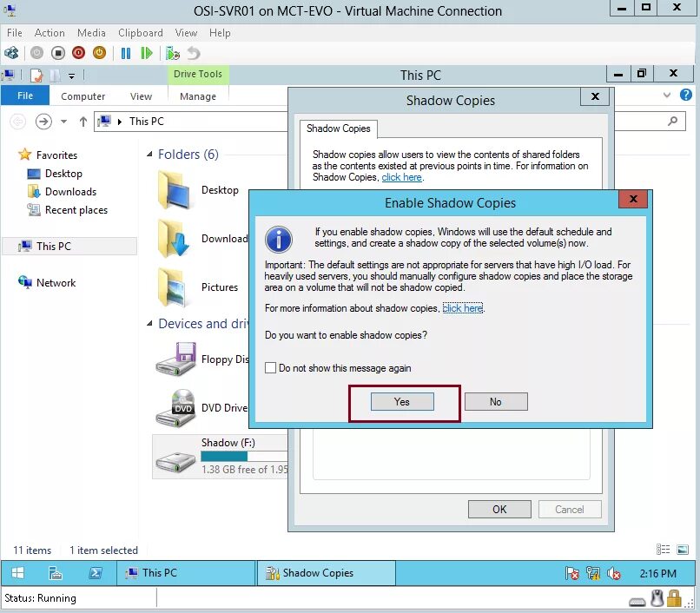Click the Explorer forward navigation arrow

pyautogui.click(x=43, y=122)
